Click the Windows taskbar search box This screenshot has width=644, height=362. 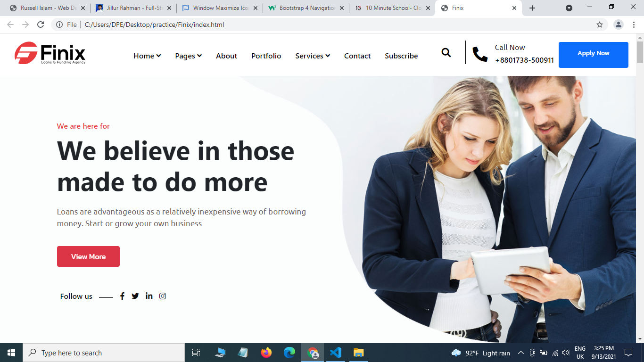tap(104, 353)
